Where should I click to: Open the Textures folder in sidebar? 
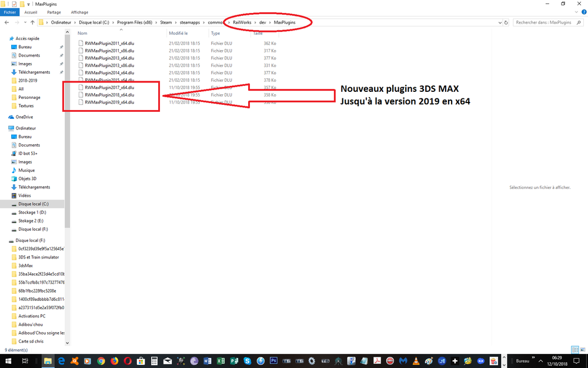tap(25, 106)
